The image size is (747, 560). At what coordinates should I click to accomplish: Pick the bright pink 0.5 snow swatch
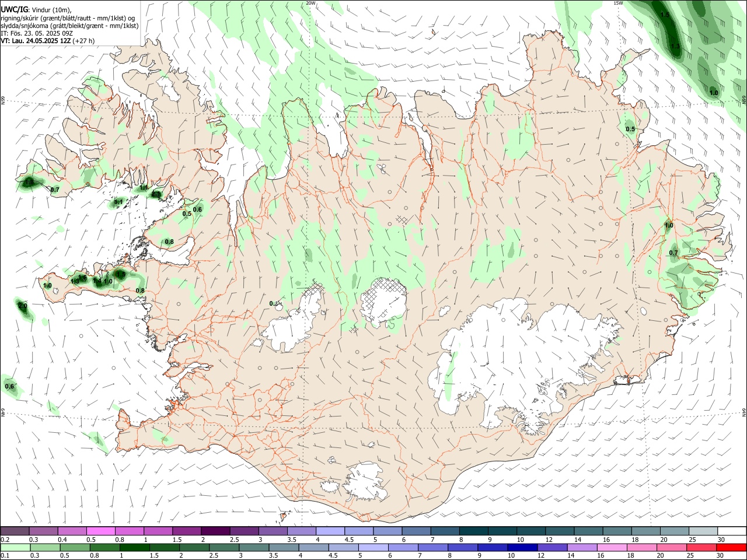pos(100,531)
